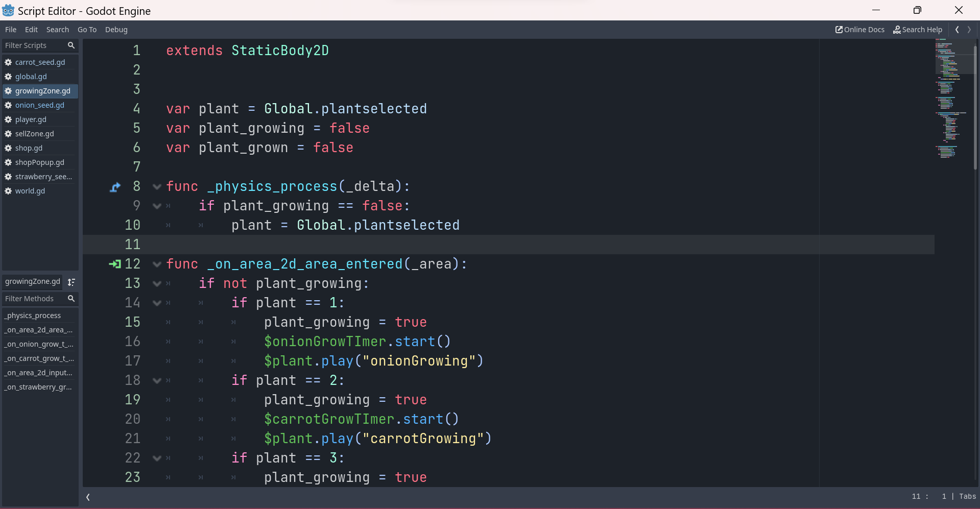Open the Debug menu

click(116, 30)
